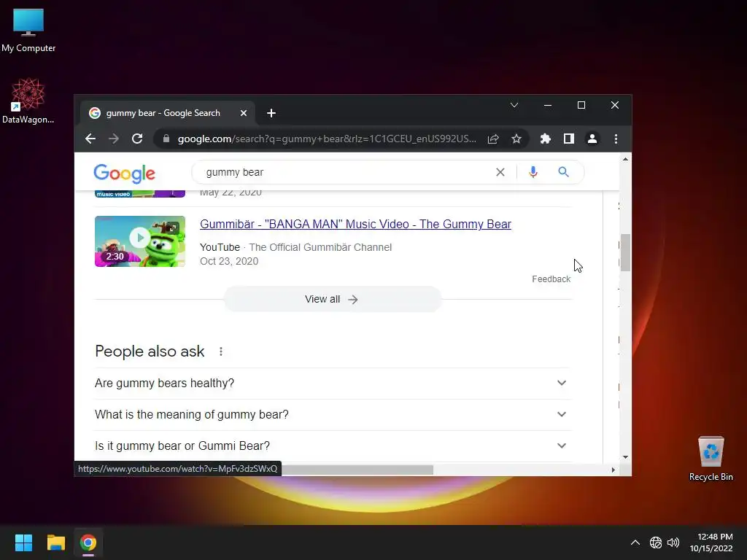Share this page using the share icon

click(493, 139)
